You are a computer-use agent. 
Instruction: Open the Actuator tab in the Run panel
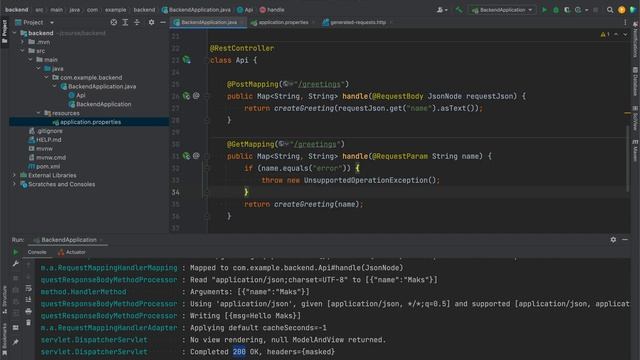coord(72,252)
